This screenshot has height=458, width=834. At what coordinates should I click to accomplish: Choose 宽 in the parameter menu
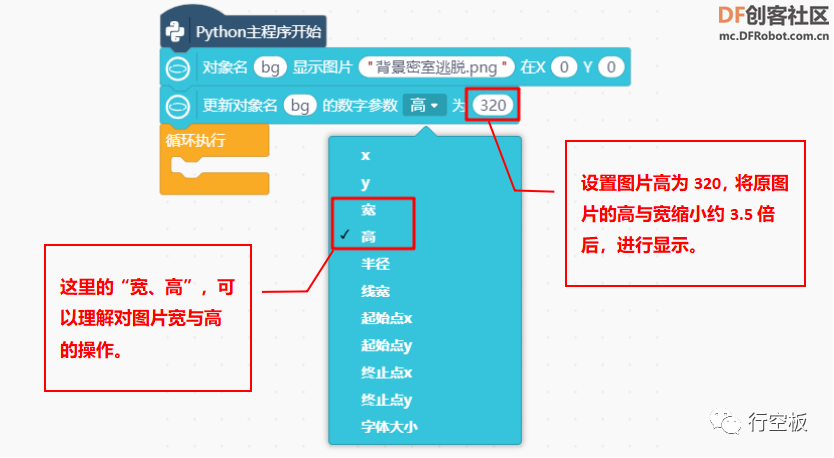[x=369, y=210]
